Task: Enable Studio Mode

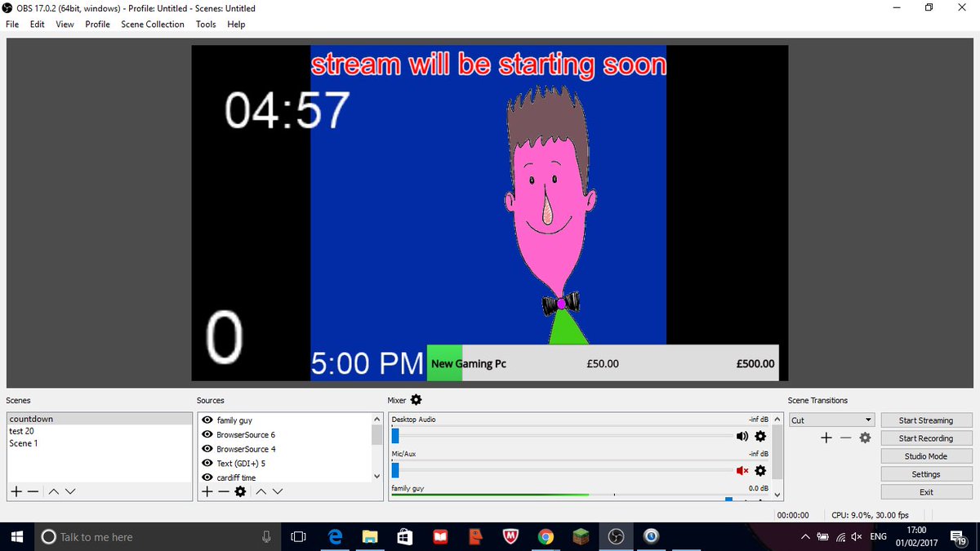Action: click(926, 456)
